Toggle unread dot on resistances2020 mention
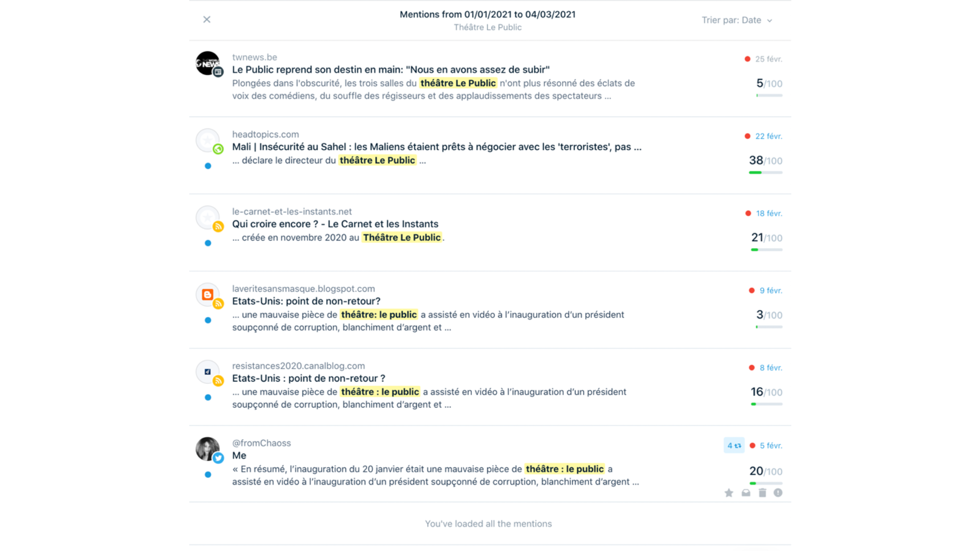 coord(208,398)
